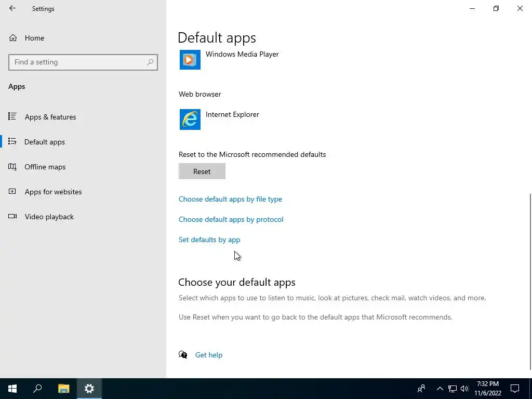Open network status tray icon
The width and height of the screenshot is (532, 399).
tap(453, 389)
